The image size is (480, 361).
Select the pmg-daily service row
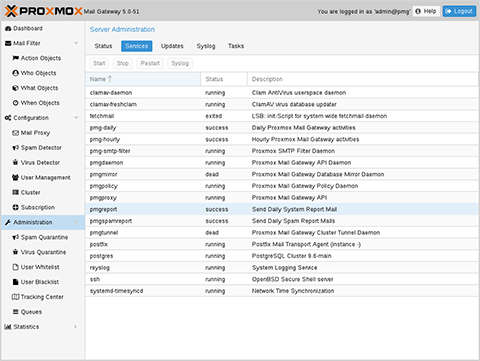pyautogui.click(x=282, y=128)
